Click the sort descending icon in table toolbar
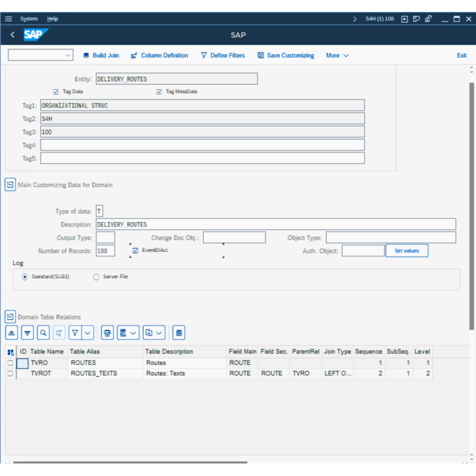The height and width of the screenshot is (476, 476). [x=27, y=333]
